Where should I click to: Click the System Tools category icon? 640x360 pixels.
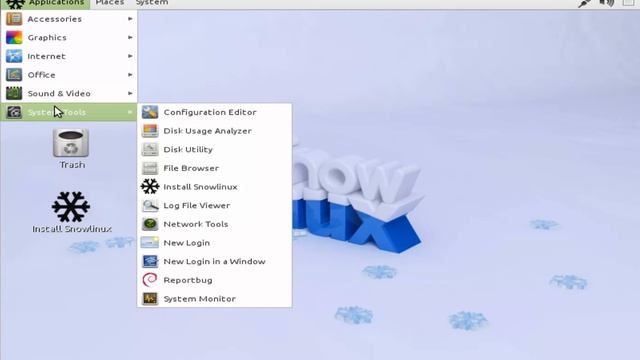coord(14,112)
